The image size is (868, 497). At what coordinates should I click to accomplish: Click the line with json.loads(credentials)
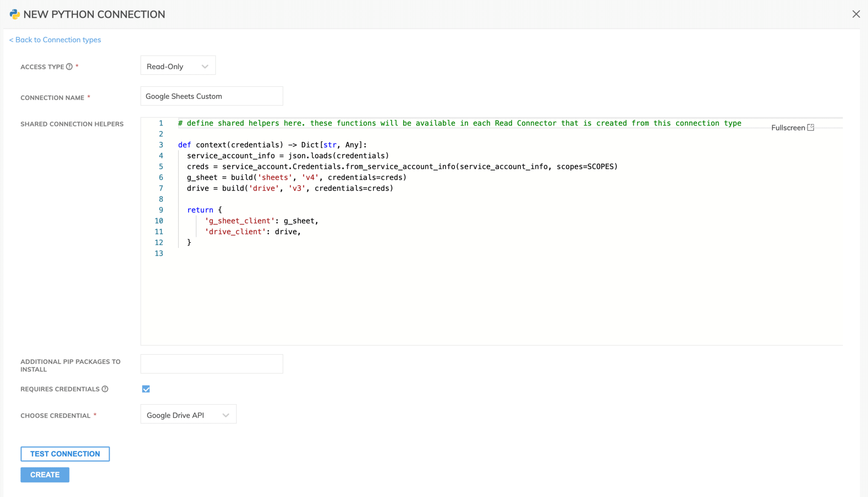pyautogui.click(x=288, y=156)
